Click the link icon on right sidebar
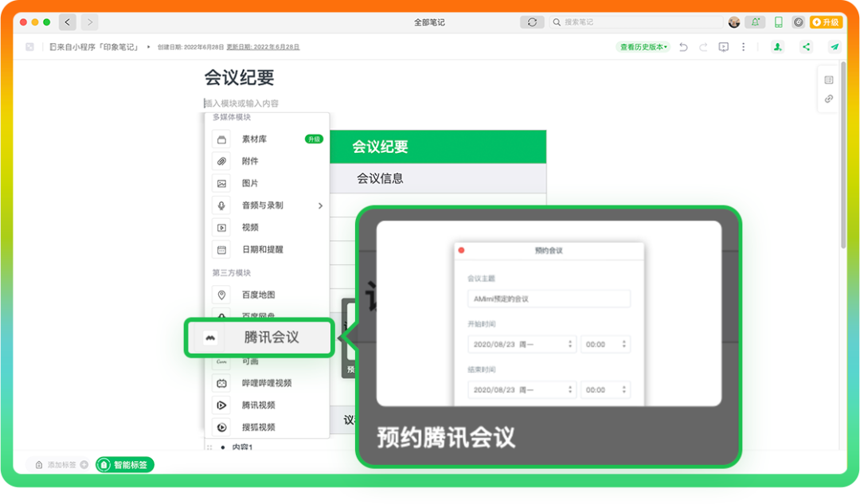This screenshot has height=504, width=860. 829,99
